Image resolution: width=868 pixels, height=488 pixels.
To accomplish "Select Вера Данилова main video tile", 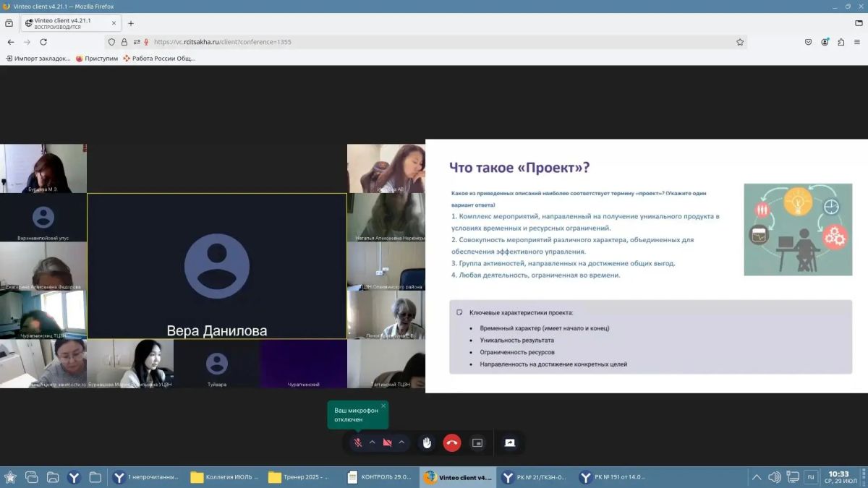I will click(x=217, y=266).
